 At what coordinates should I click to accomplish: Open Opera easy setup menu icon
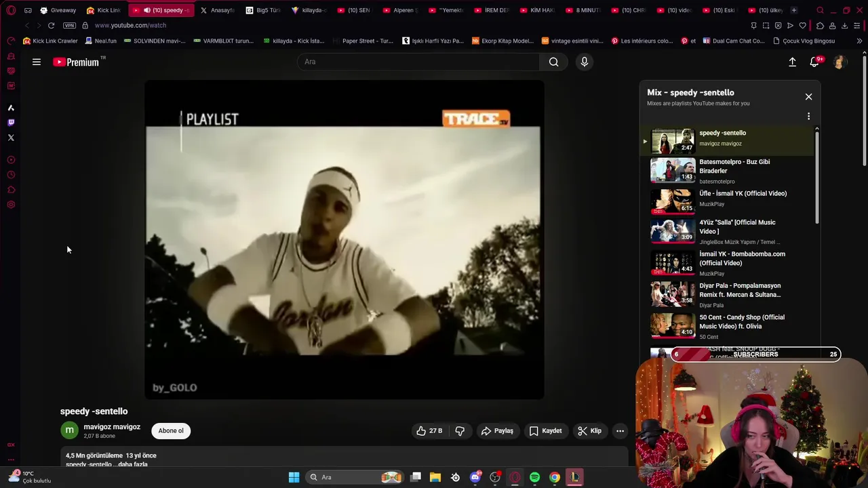tap(857, 26)
